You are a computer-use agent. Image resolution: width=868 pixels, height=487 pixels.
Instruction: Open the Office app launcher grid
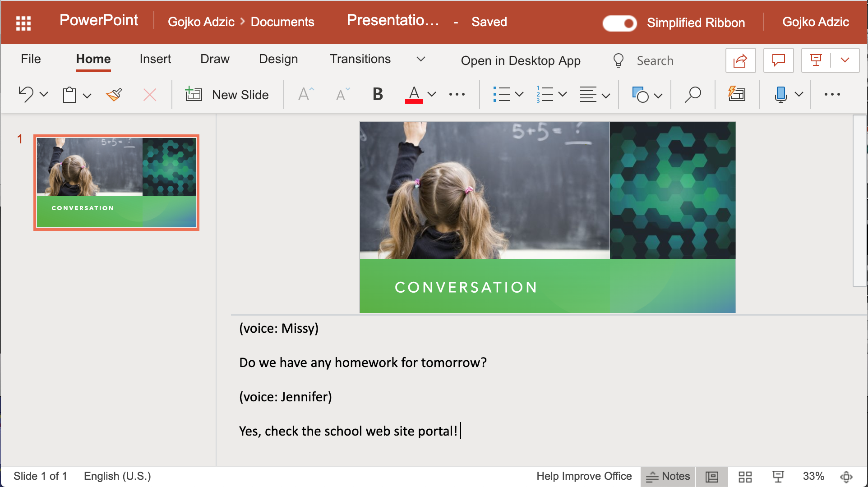click(23, 23)
